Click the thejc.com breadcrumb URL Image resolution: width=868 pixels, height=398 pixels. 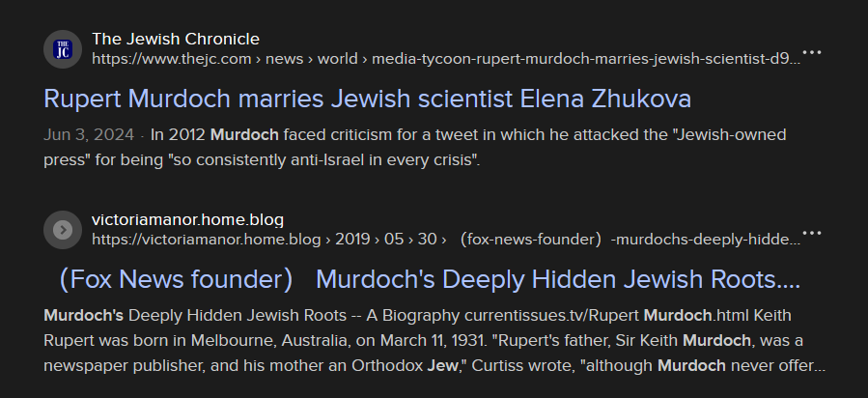[445, 58]
